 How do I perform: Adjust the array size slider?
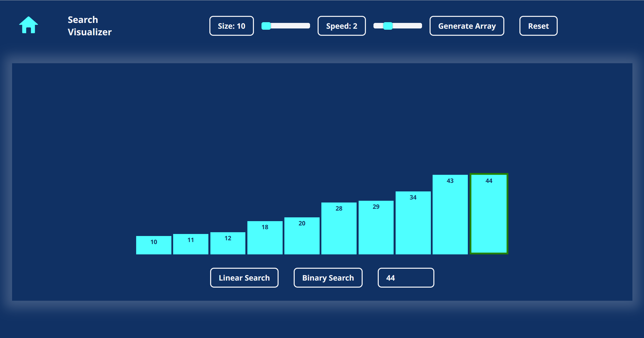[286, 26]
